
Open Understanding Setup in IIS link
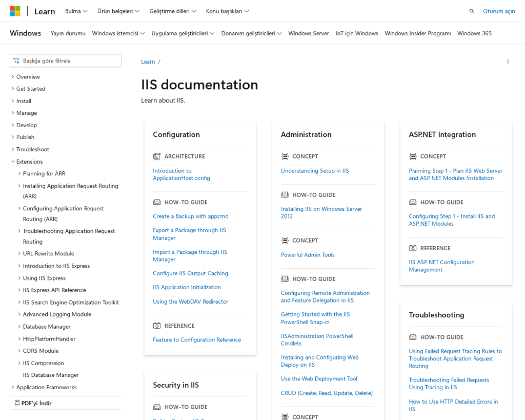tap(315, 171)
